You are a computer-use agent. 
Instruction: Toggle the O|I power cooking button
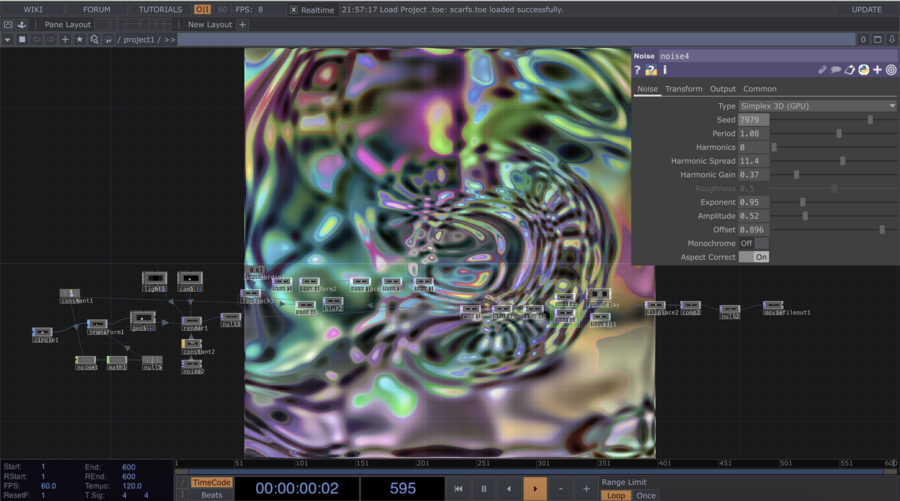click(202, 9)
